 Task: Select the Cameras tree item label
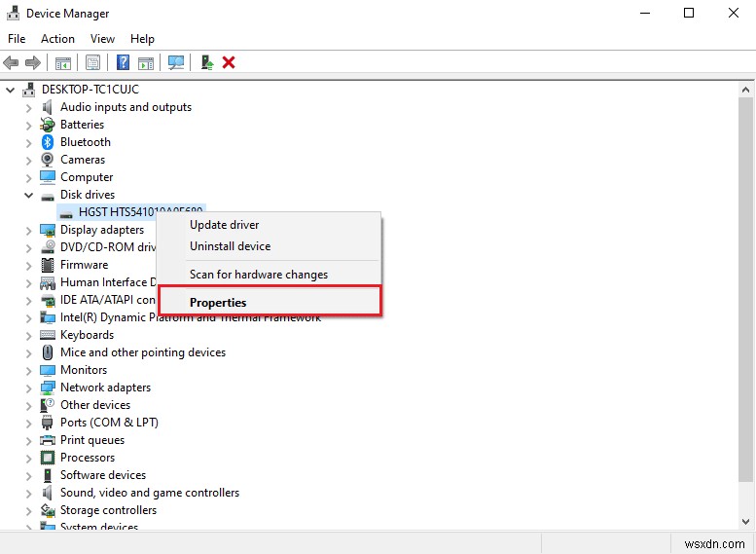pos(83,160)
